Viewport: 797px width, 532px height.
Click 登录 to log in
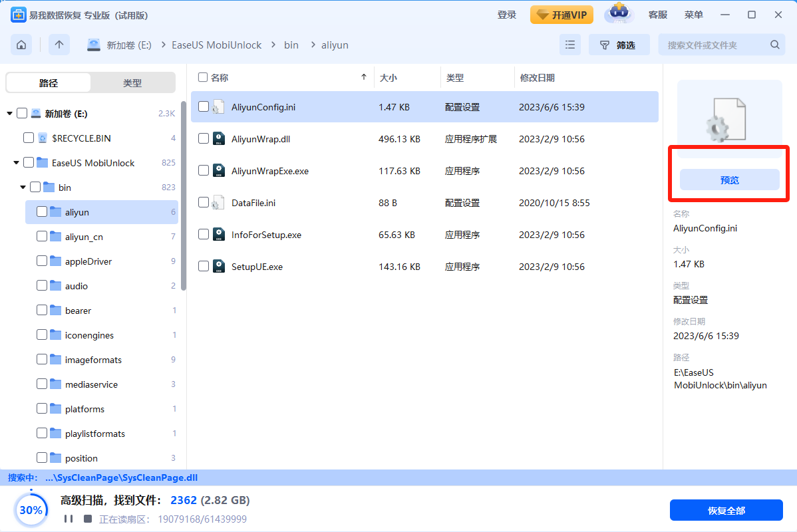click(x=507, y=15)
